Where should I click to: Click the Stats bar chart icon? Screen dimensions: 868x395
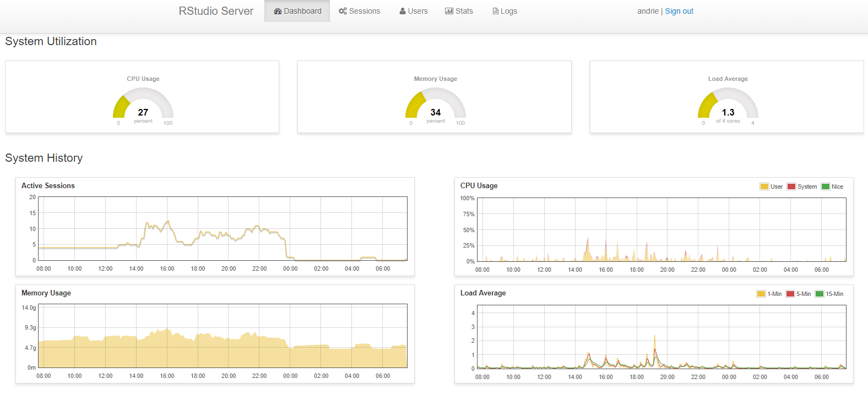tap(449, 11)
